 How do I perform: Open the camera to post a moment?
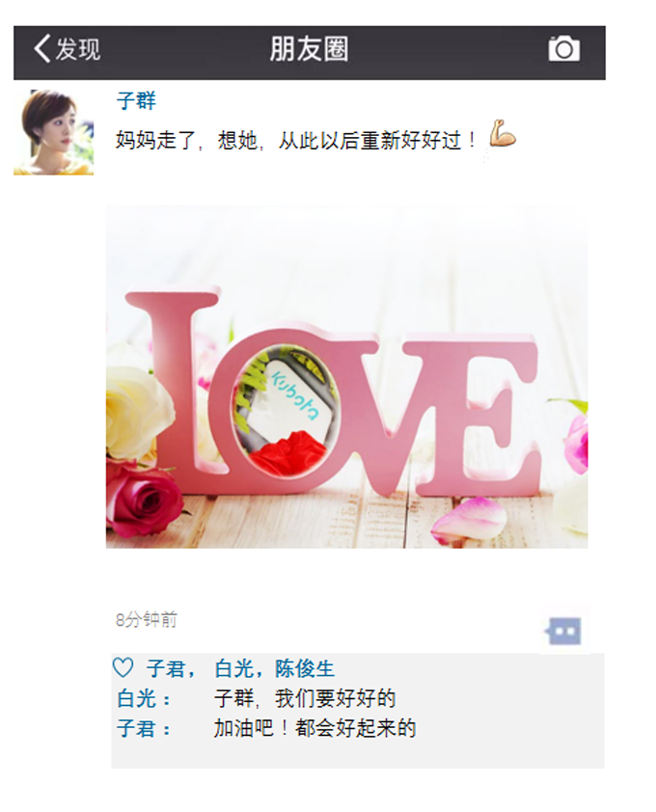(563, 48)
